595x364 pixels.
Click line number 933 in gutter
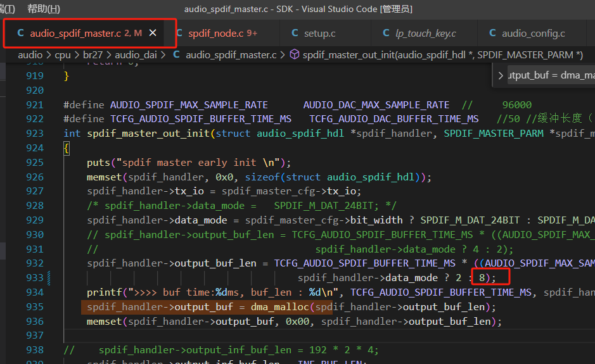(x=35, y=278)
